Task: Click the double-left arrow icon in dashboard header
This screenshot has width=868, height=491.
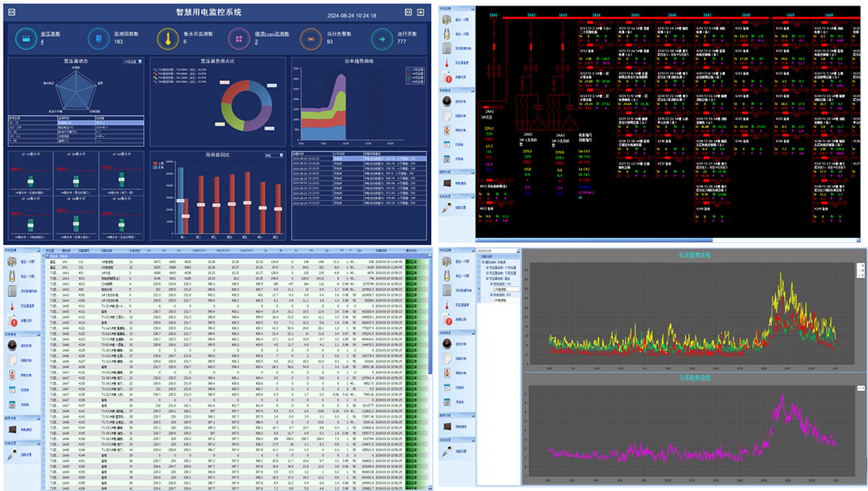Action: click(12, 12)
